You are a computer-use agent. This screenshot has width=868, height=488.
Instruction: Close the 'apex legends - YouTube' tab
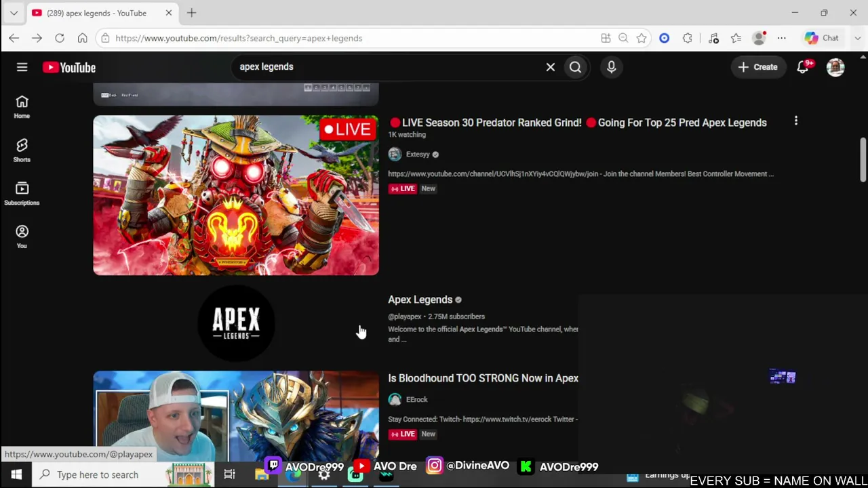(x=169, y=13)
